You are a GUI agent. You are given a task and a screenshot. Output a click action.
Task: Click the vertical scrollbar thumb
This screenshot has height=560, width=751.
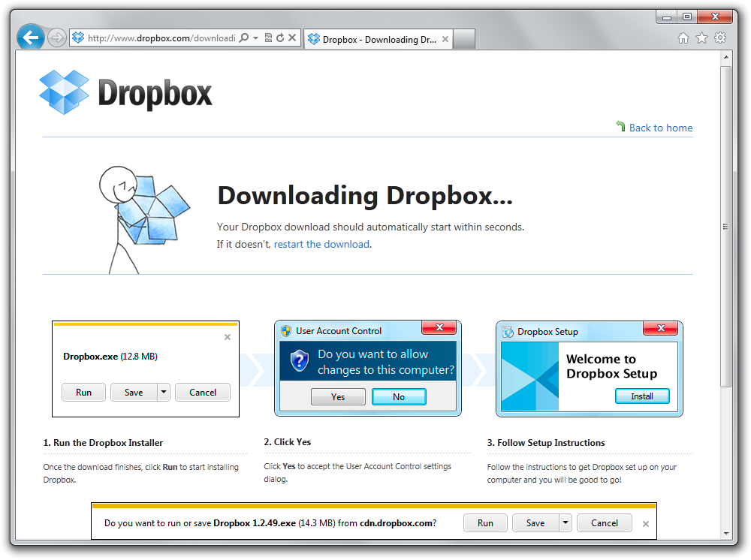pyautogui.click(x=726, y=227)
